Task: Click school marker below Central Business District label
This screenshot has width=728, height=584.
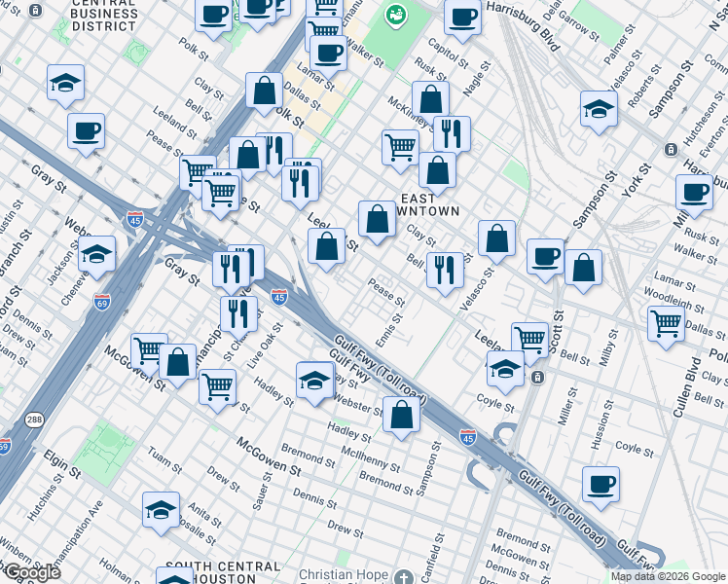Action: 65,84
